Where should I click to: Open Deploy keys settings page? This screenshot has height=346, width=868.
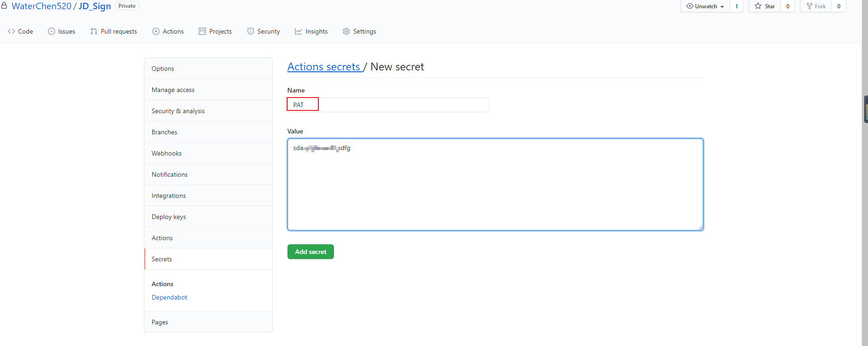[x=169, y=217]
